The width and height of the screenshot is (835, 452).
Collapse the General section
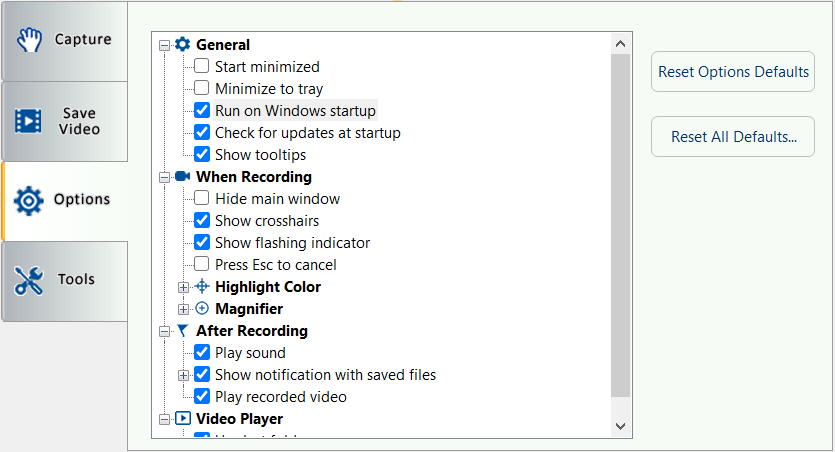point(164,45)
